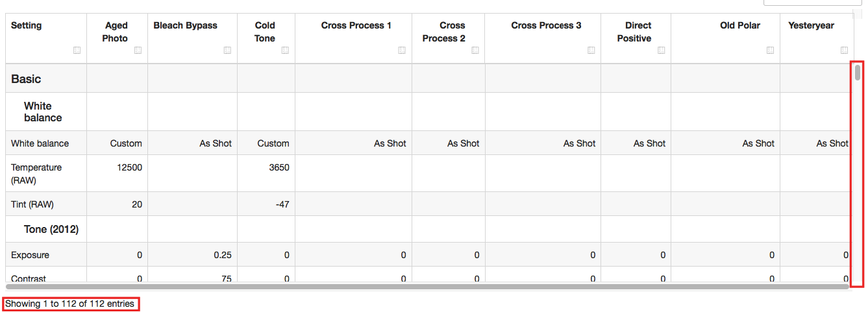Click the small icon under Cross Process 2 header
The height and width of the screenshot is (312, 868).
[475, 51]
